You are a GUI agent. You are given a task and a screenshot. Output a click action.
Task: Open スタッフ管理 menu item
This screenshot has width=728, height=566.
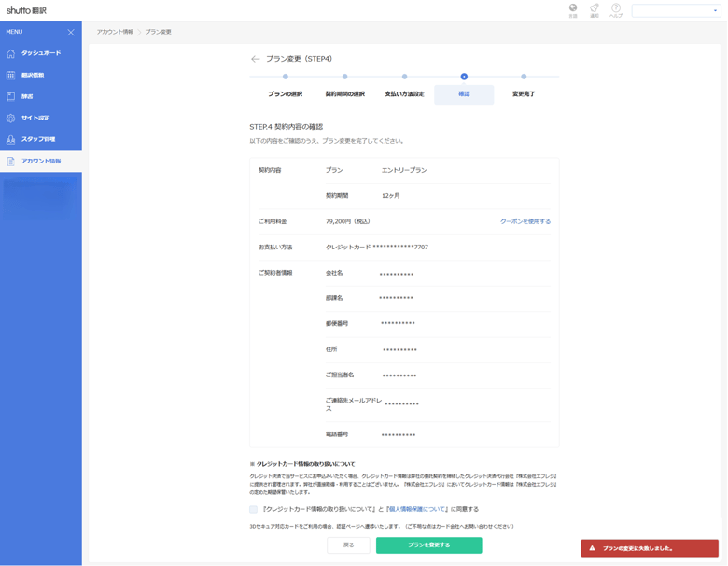pyautogui.click(x=41, y=139)
